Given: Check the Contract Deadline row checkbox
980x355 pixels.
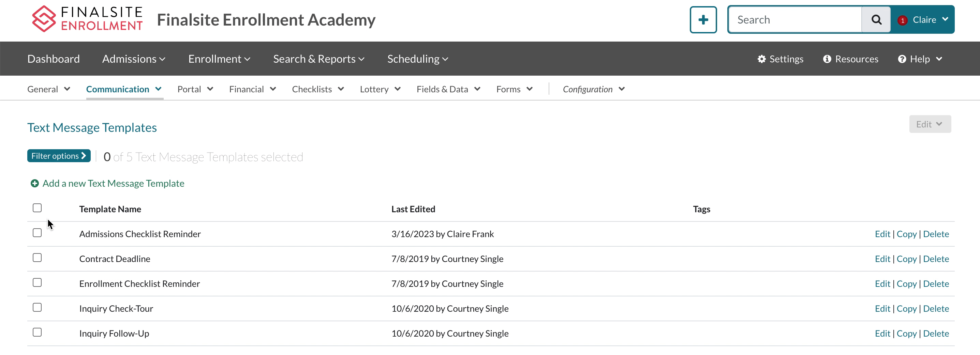Looking at the screenshot, I should tap(37, 258).
